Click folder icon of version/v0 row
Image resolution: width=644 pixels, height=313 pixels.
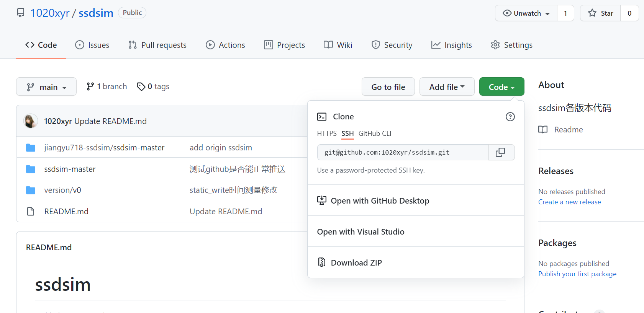point(31,190)
